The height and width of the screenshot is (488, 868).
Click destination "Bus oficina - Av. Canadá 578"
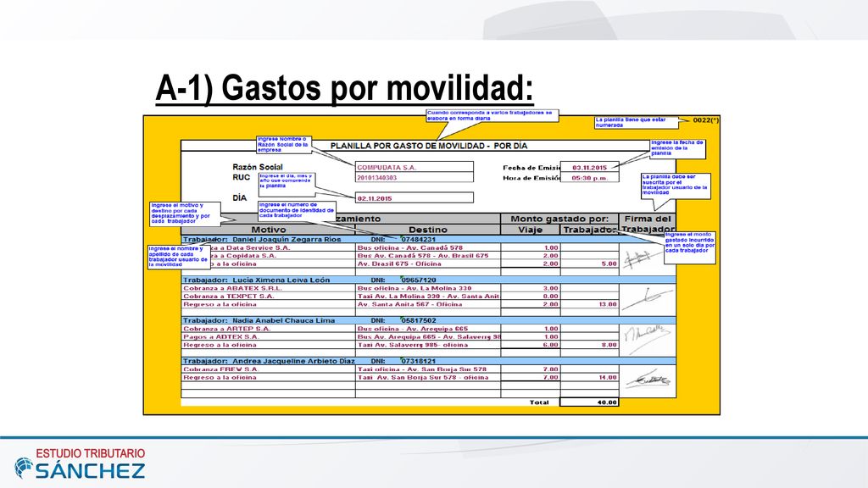[x=409, y=248]
